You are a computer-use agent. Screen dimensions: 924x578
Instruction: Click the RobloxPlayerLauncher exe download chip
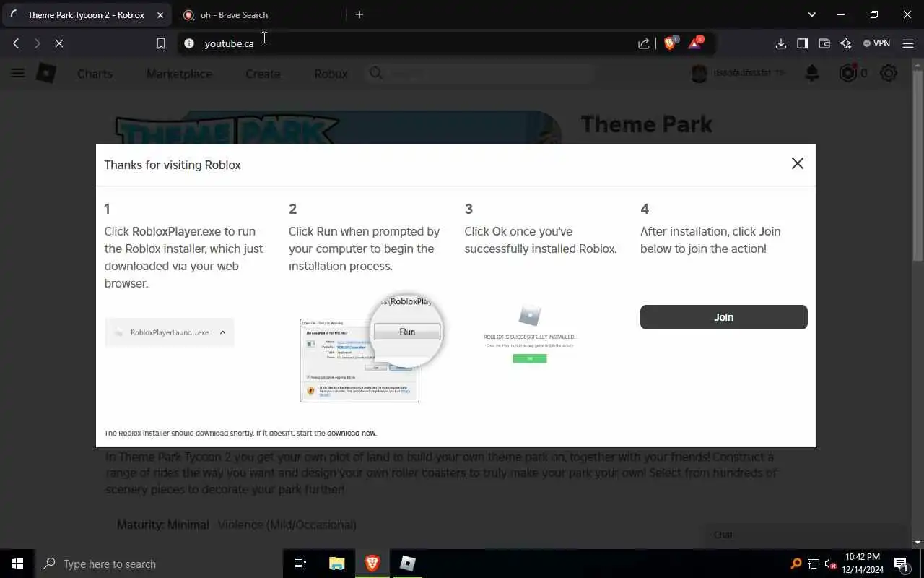coord(169,332)
